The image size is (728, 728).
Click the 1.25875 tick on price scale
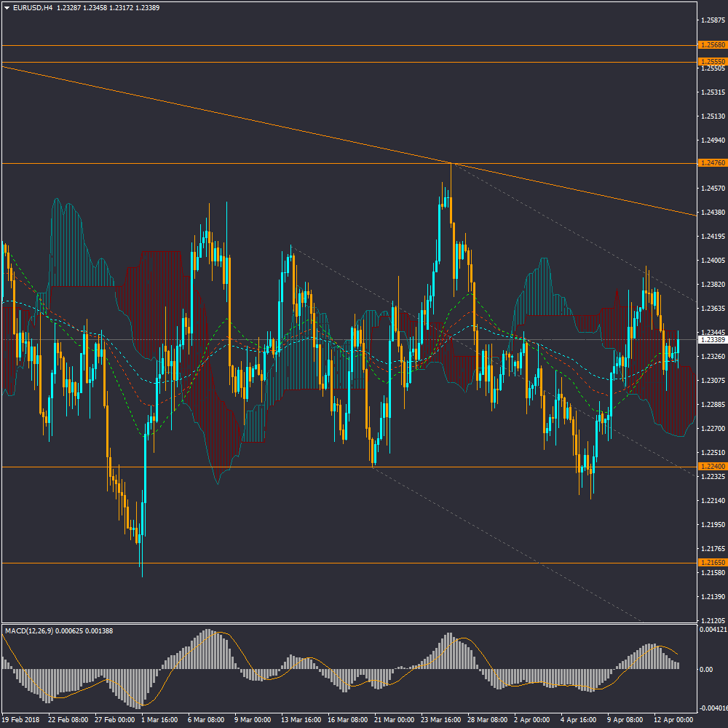coord(711,20)
